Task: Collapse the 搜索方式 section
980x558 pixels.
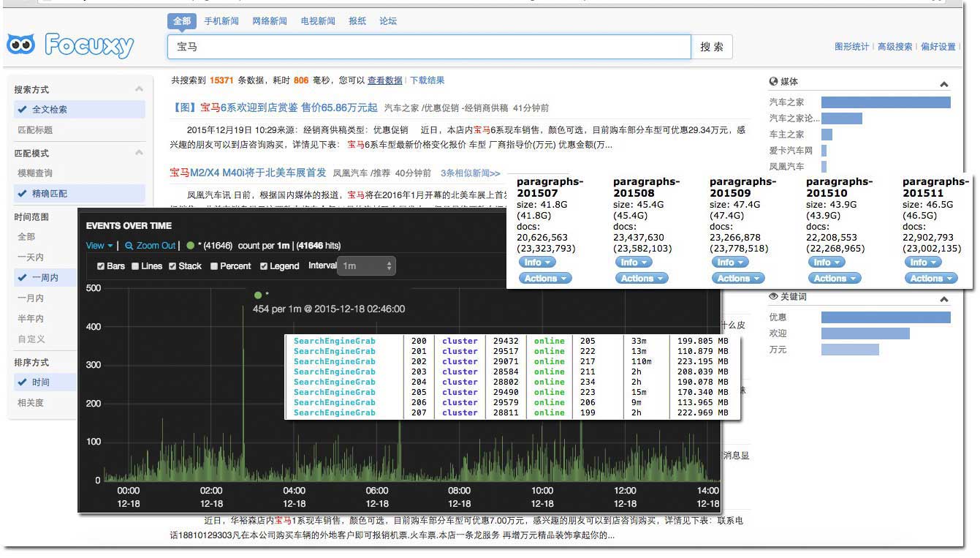Action: tap(139, 89)
